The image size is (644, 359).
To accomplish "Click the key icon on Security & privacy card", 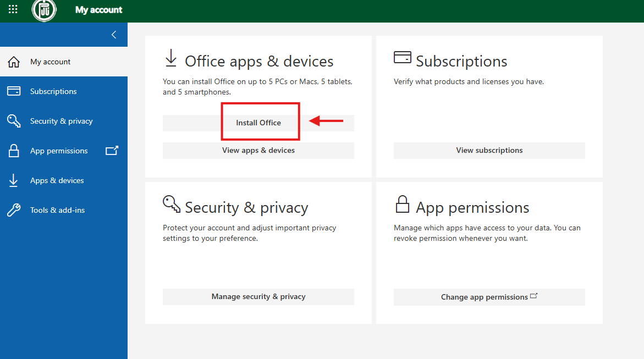I will [171, 204].
